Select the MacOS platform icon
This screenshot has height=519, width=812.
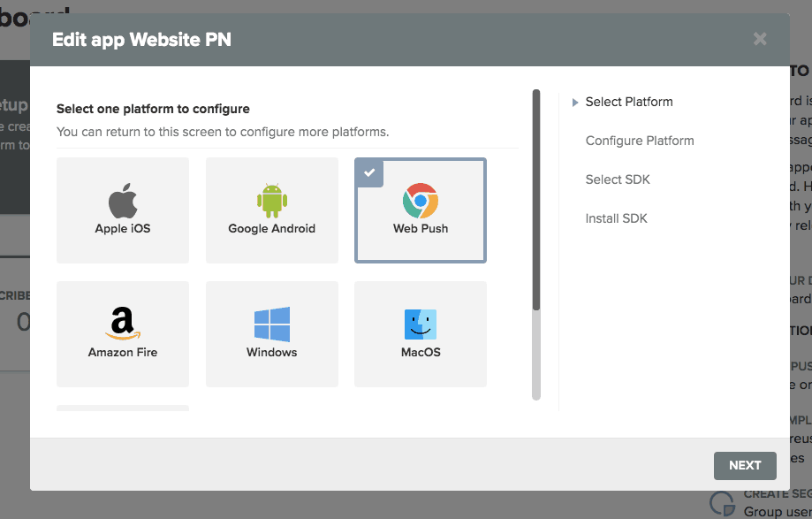click(x=420, y=333)
